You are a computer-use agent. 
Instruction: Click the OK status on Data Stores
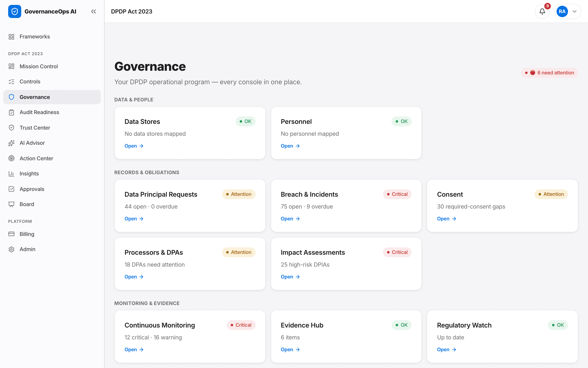point(245,121)
